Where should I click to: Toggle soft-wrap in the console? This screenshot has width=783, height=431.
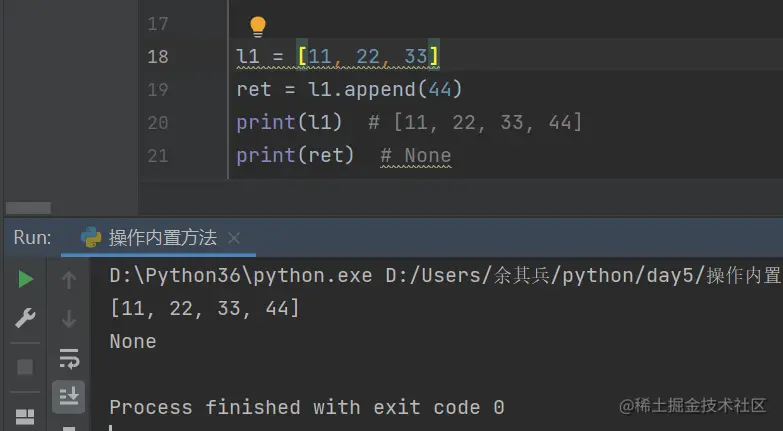pyautogui.click(x=69, y=358)
